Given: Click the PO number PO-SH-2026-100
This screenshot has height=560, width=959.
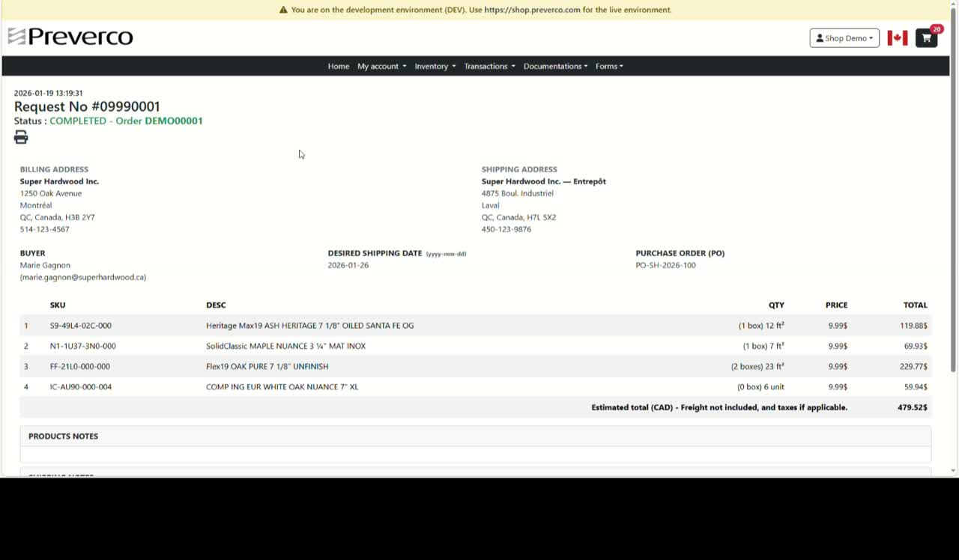Looking at the screenshot, I should click(666, 265).
